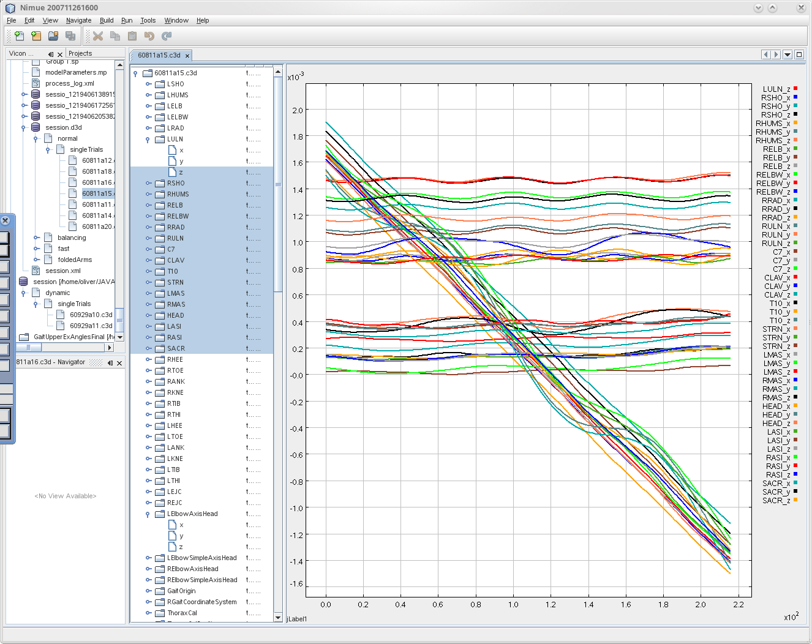This screenshot has height=644, width=812.
Task: Click the Paste clipboard icon
Action: coord(132,36)
